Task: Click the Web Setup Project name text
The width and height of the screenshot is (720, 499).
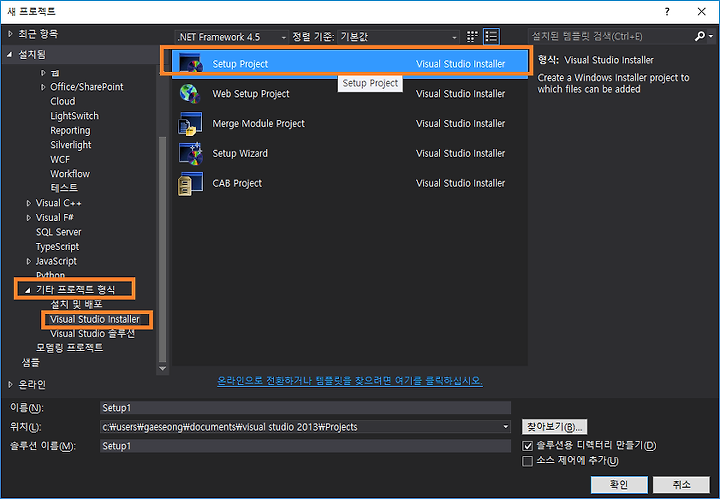Action: coord(251,94)
